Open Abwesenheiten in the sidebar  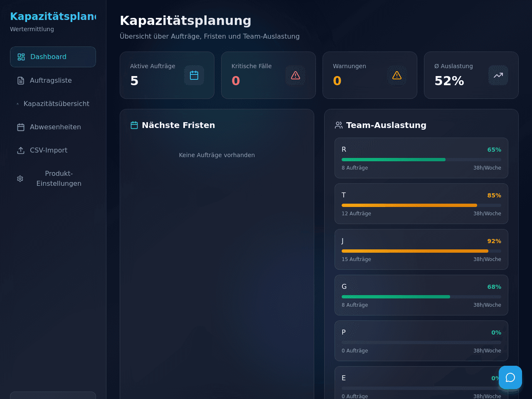pyautogui.click(x=53, y=127)
